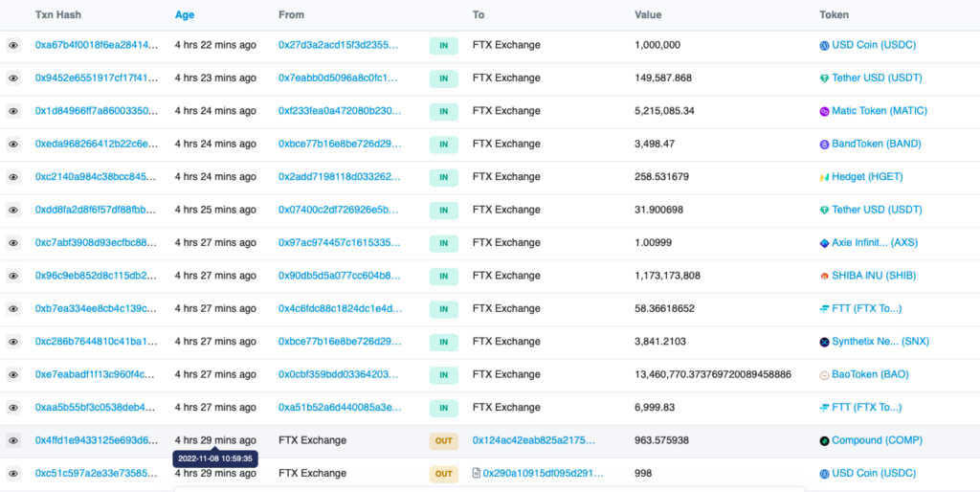
Task: Open sender address 0x0cbf359bdd03364203
Action: point(340,374)
